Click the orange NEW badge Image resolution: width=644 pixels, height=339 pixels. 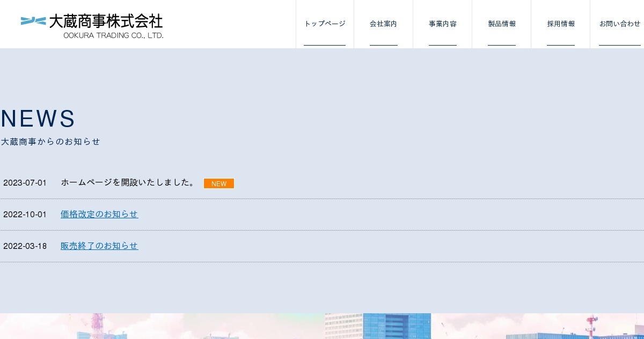tap(219, 183)
